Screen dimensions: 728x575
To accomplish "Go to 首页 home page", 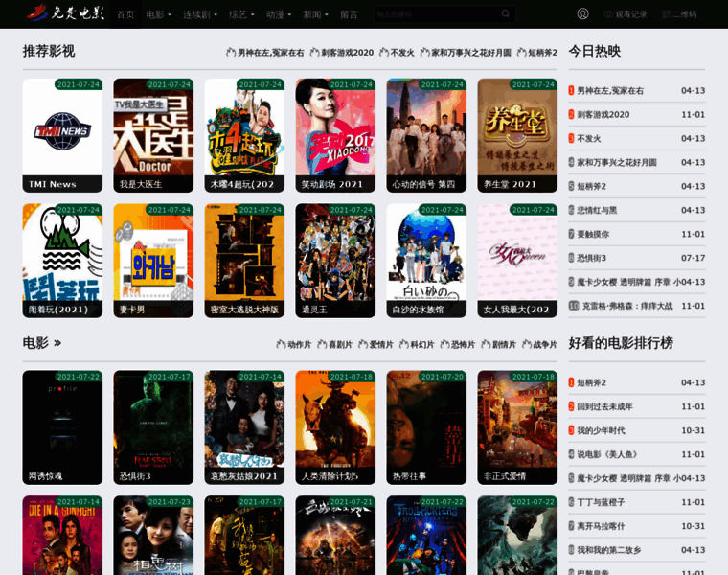I will coord(125,14).
